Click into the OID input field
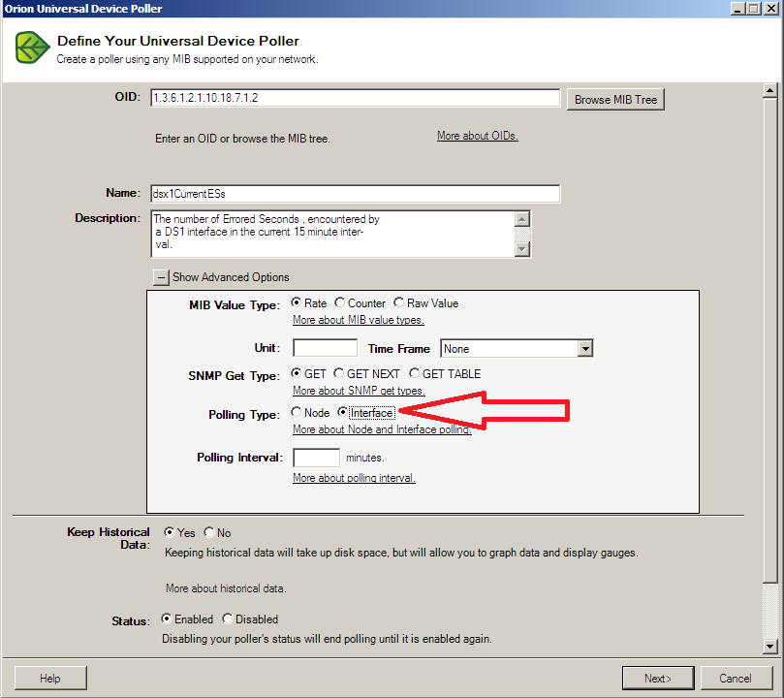The height and width of the screenshot is (698, 784). (x=355, y=98)
